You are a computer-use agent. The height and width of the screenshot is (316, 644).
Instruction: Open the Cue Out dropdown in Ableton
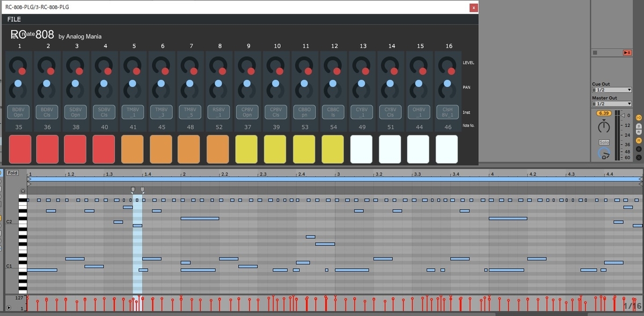612,90
